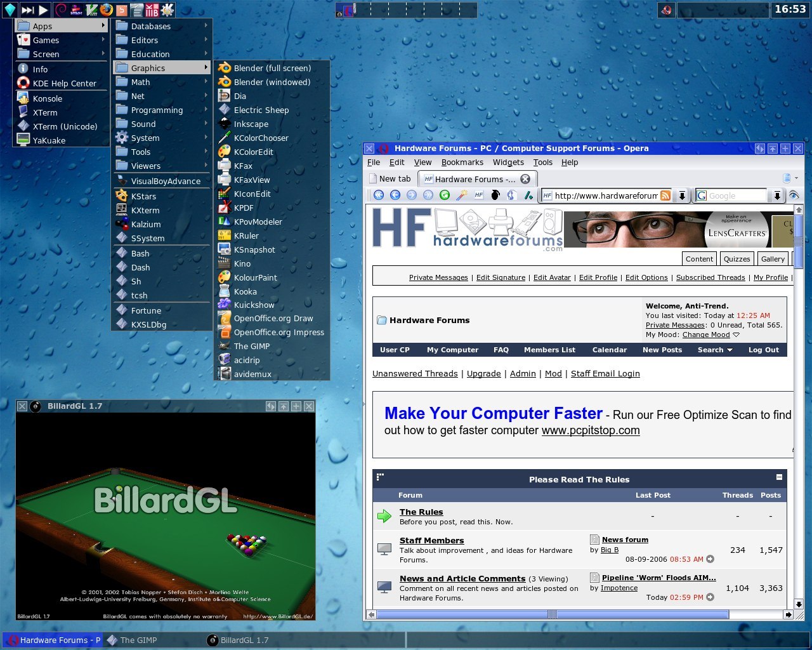This screenshot has width=812, height=650.
Task: Open Dia from the Graphics menu
Action: [x=272, y=96]
